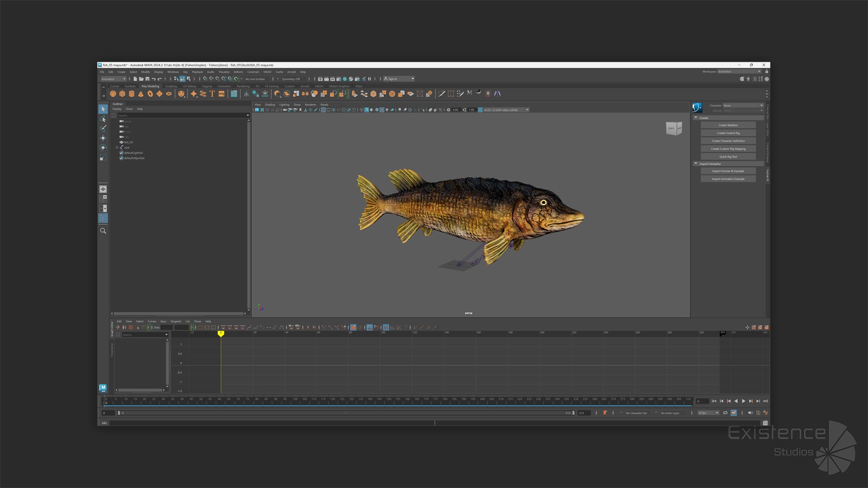This screenshot has width=868, height=488.
Task: Create a polygon cylinder from the shelf
Action: pyautogui.click(x=132, y=94)
